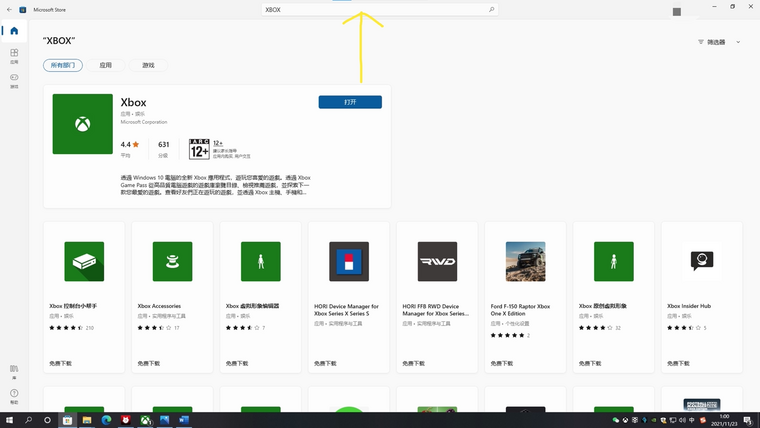Launch Microsoft Edge from taskbar

point(106,420)
